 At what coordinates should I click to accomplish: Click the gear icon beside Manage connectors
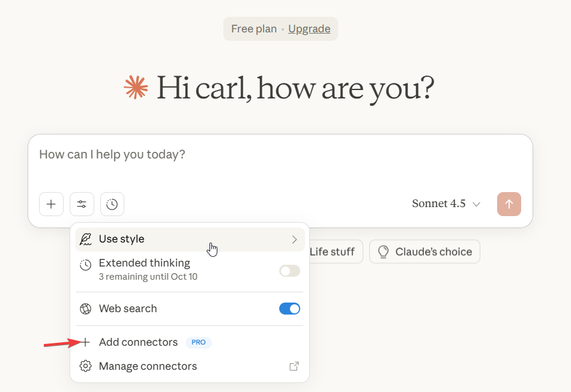click(86, 366)
